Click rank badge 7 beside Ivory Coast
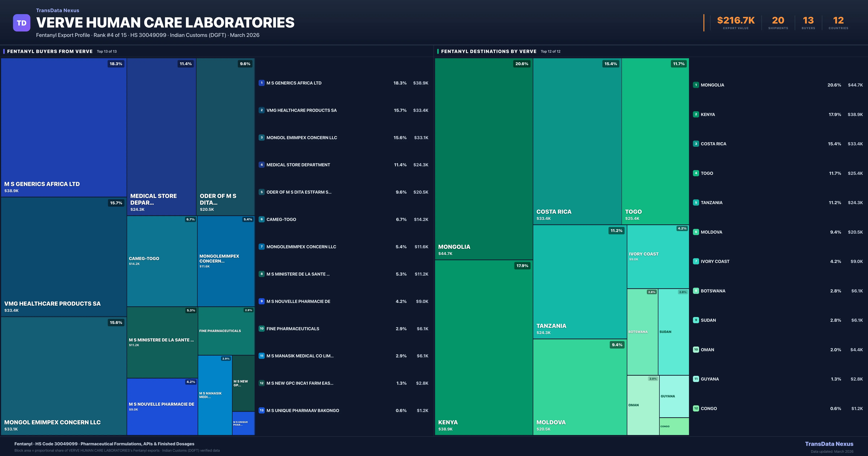Image resolution: width=868 pixels, height=456 pixels. click(x=696, y=261)
